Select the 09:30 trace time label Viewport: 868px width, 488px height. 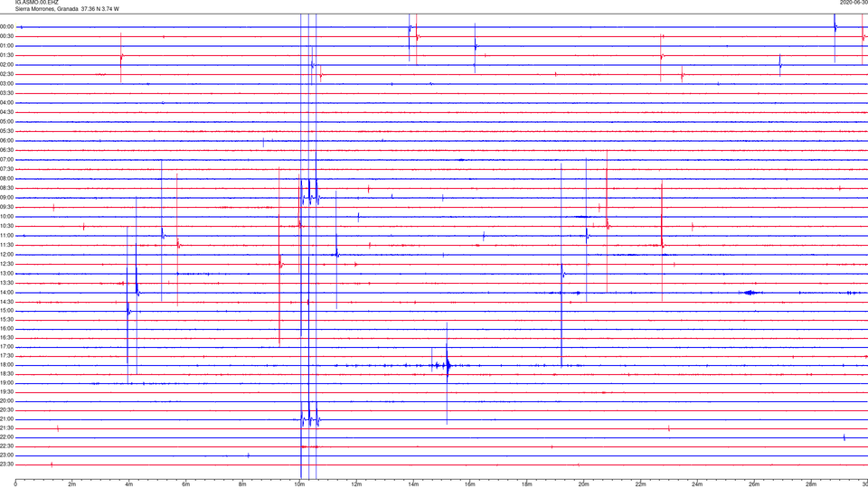pyautogui.click(x=6, y=207)
